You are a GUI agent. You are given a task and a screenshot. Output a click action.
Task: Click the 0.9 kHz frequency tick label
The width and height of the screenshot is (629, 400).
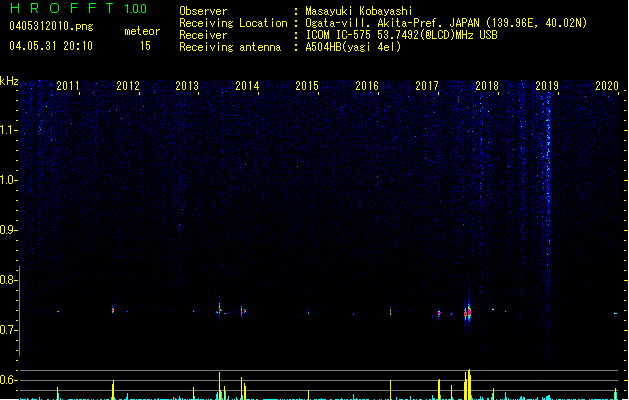coord(8,230)
